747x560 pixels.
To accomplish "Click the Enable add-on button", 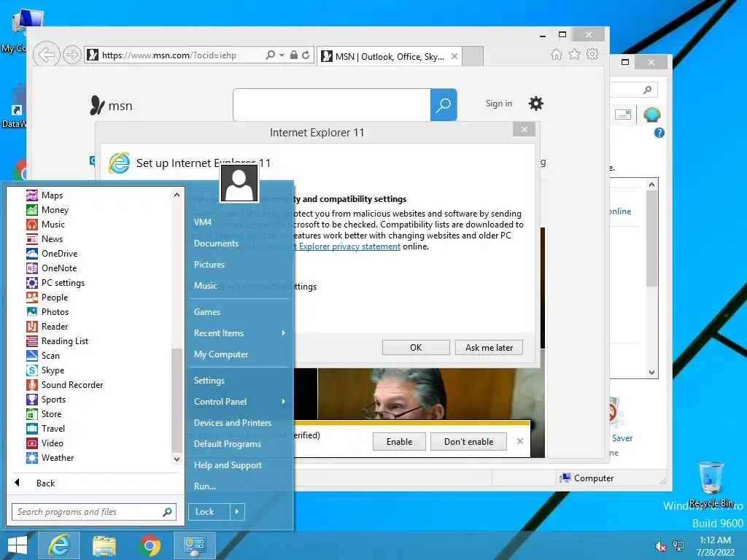I will coord(399,441).
